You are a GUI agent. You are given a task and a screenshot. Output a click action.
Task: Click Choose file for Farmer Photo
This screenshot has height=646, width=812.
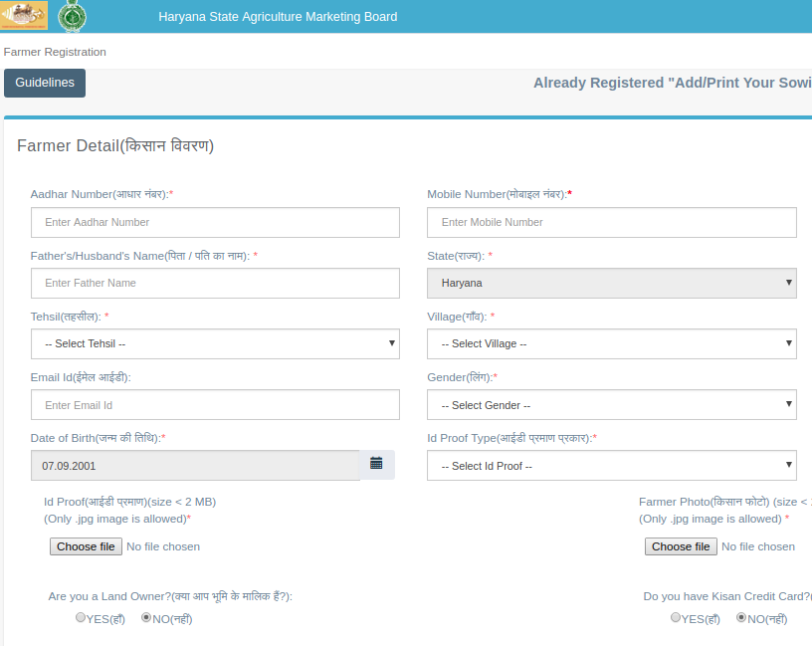[x=681, y=546]
